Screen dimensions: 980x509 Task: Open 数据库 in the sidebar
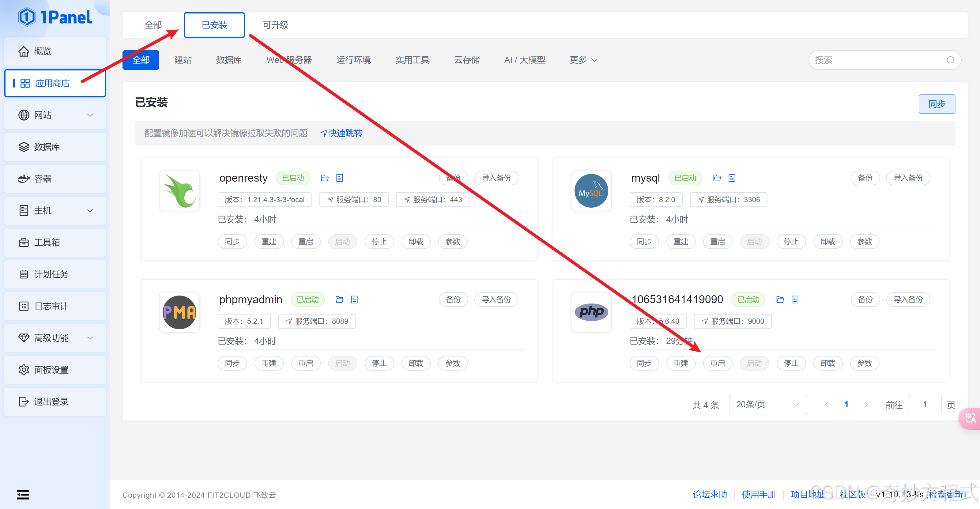click(55, 147)
